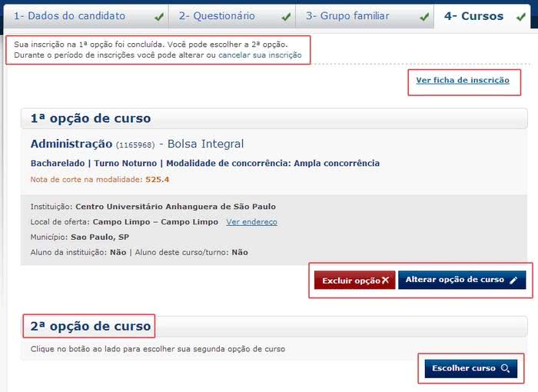Click 'Sua inscrição na 1ª opção foi concluída' message
This screenshot has height=392, width=538.
pos(88,45)
